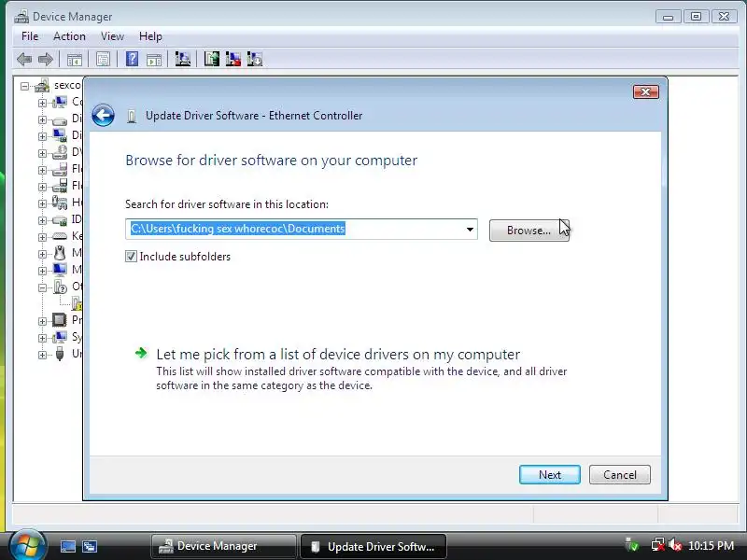Expand the Processors node

[42, 321]
